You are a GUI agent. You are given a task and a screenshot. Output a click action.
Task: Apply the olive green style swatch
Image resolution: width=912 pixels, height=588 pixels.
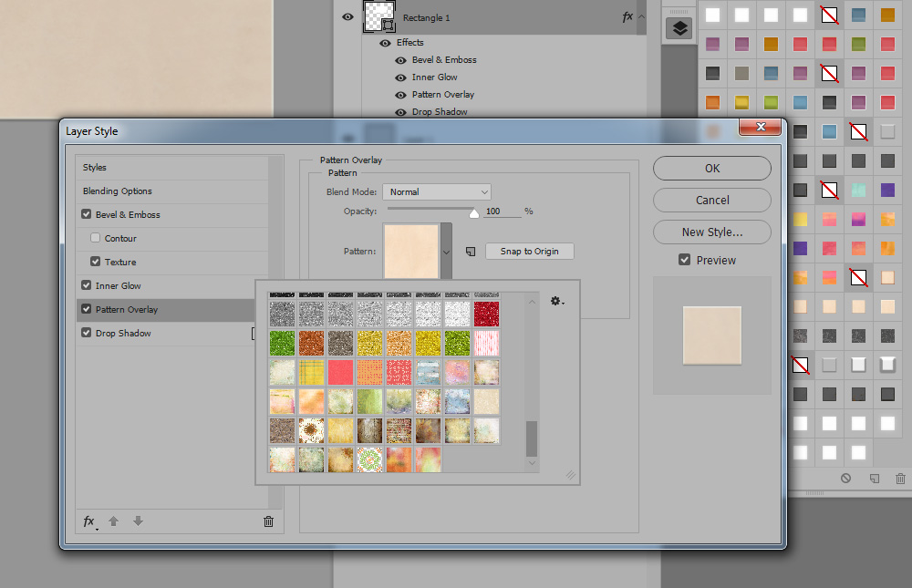858,44
